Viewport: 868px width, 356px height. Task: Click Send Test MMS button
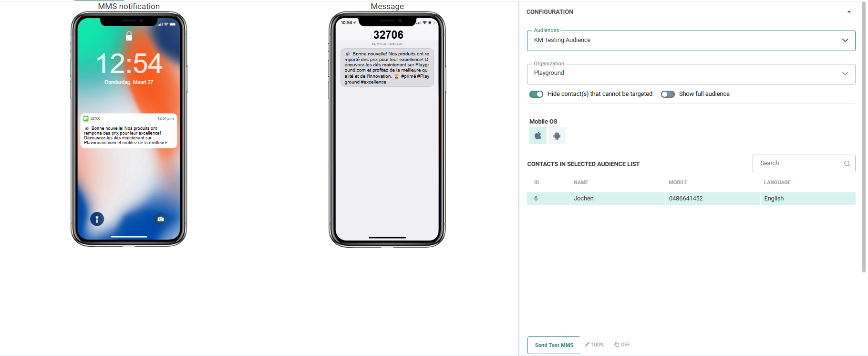(554, 345)
